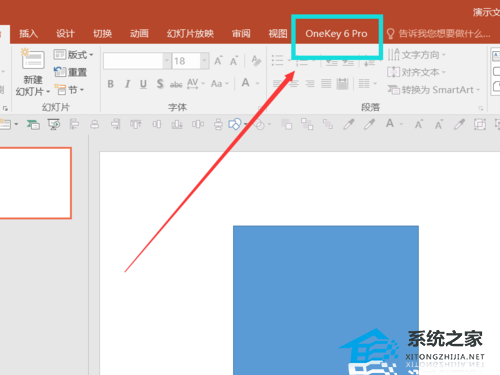Click the Bullets list icon
Viewport: 500px width, 375px height.
pos(277,60)
